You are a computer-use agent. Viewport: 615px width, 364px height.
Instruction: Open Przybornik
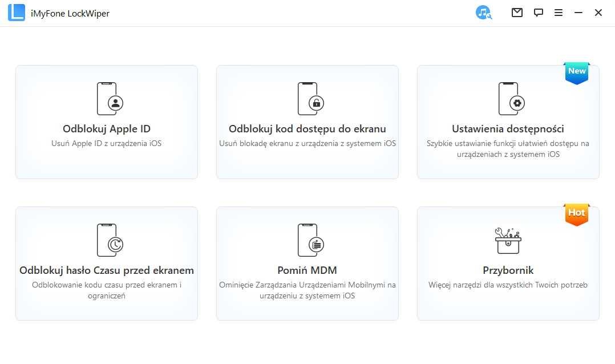click(x=508, y=270)
